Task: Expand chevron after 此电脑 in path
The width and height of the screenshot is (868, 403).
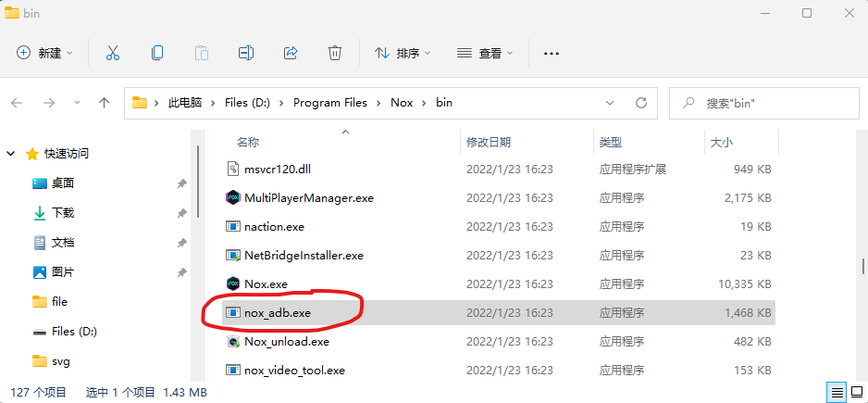Action: click(214, 103)
